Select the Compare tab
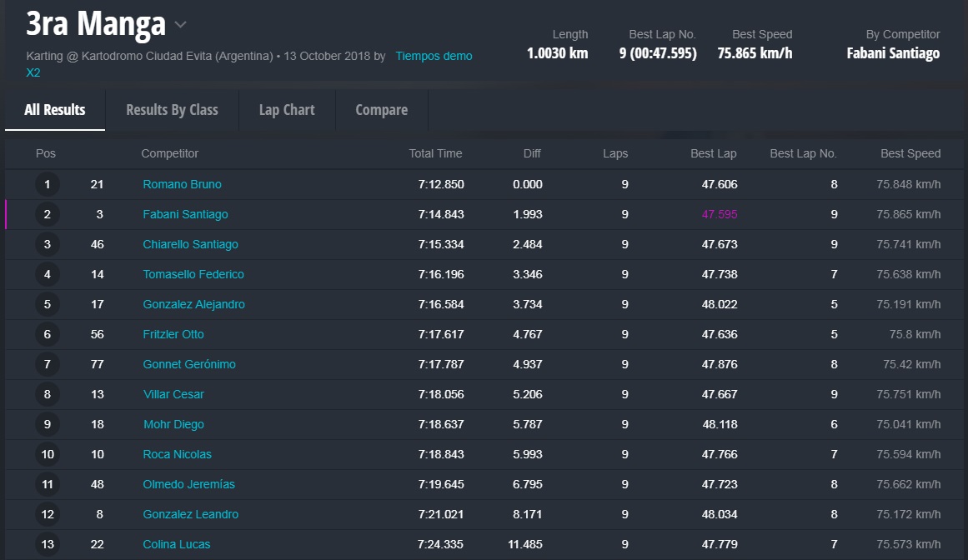Screen dimensions: 968x560 (x=381, y=110)
